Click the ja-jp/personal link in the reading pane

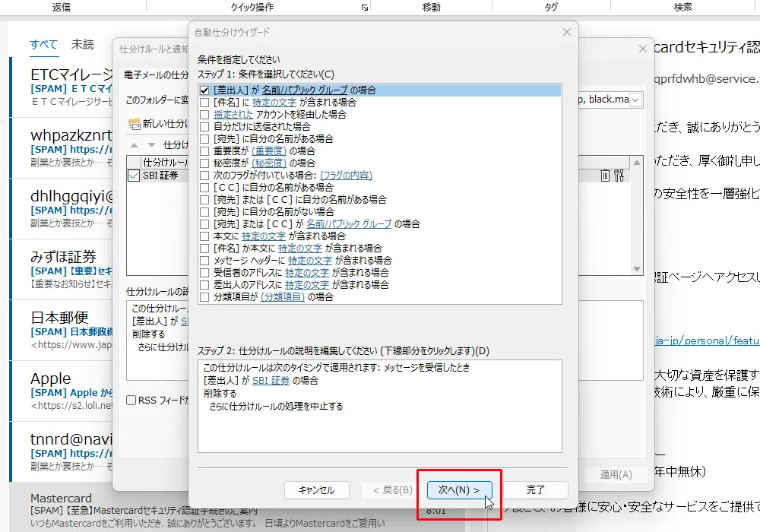[x=707, y=340]
